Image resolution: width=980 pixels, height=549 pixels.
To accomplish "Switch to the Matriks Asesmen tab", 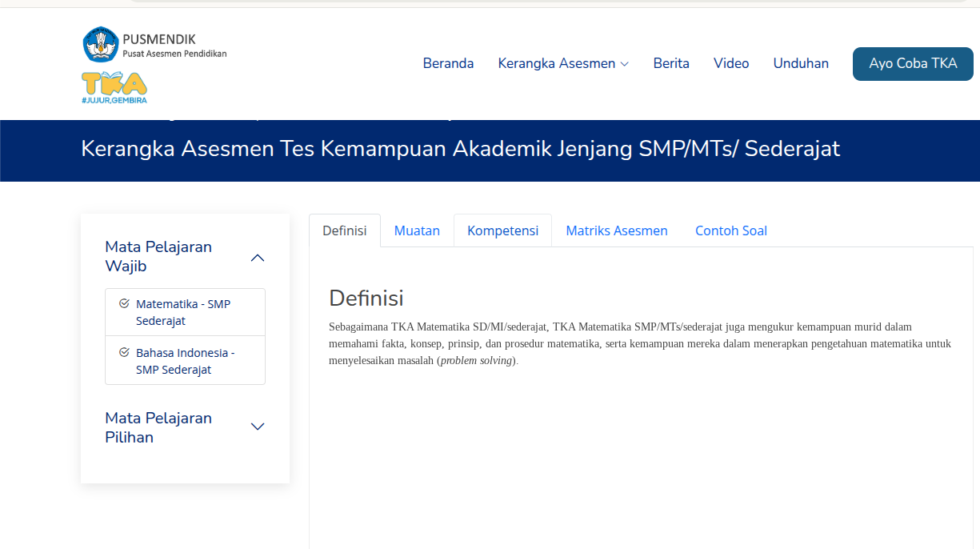I will (617, 230).
